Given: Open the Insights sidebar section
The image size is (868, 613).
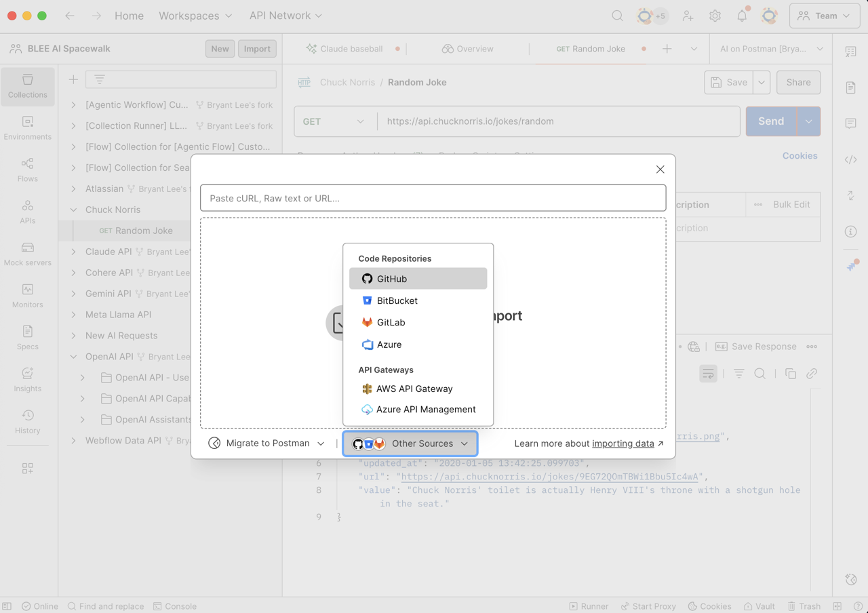Looking at the screenshot, I should click(27, 380).
